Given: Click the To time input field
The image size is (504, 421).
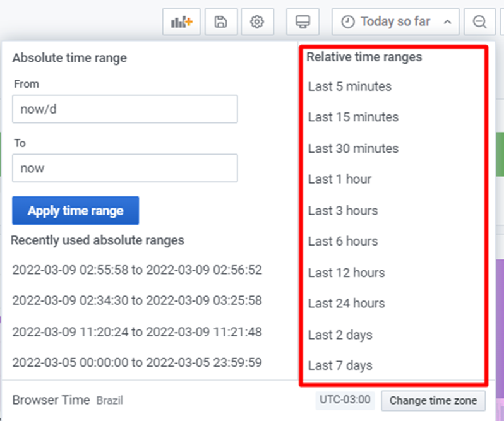Looking at the screenshot, I should click(124, 169).
